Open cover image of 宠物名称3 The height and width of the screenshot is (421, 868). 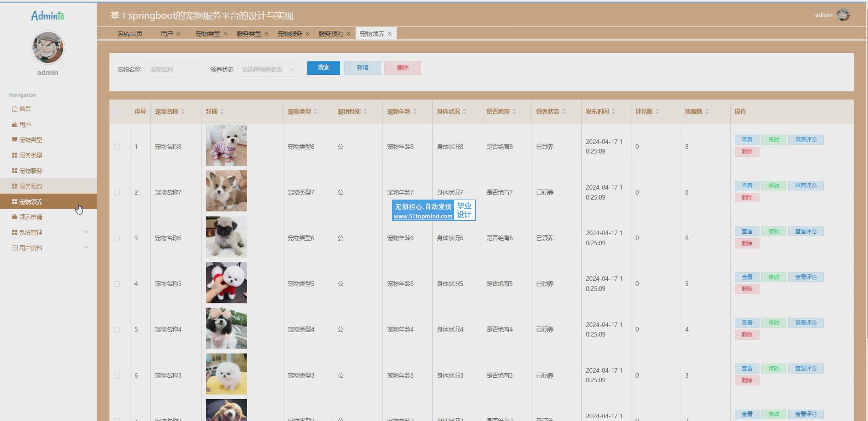point(227,374)
